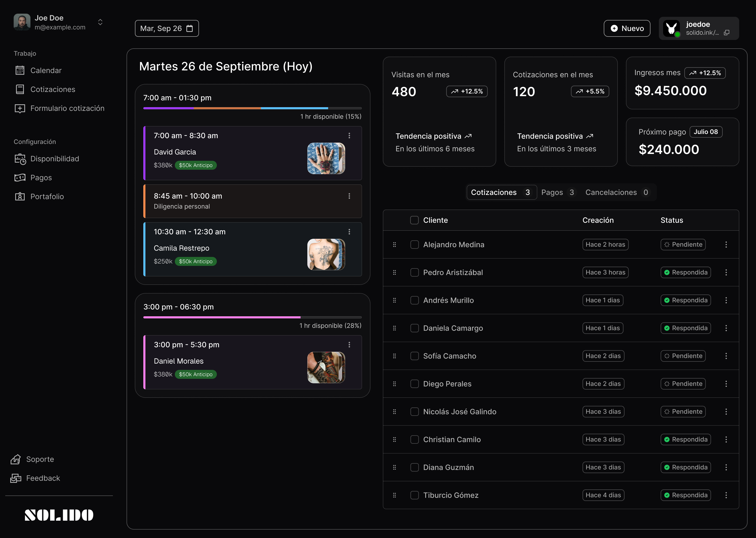
Task: Open the Calendar sidebar icon
Action: [20, 70]
